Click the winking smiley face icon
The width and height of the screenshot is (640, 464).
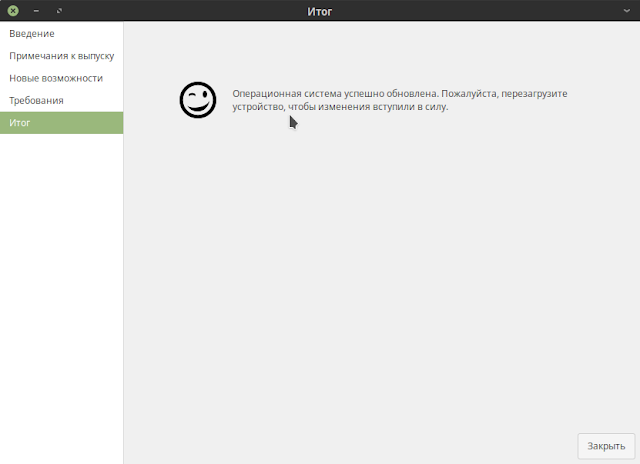(198, 100)
